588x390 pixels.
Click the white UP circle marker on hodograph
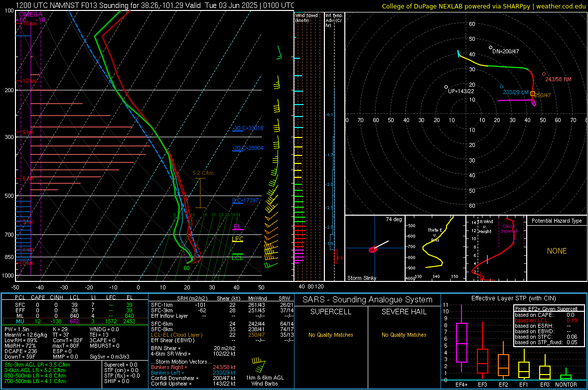pos(446,87)
